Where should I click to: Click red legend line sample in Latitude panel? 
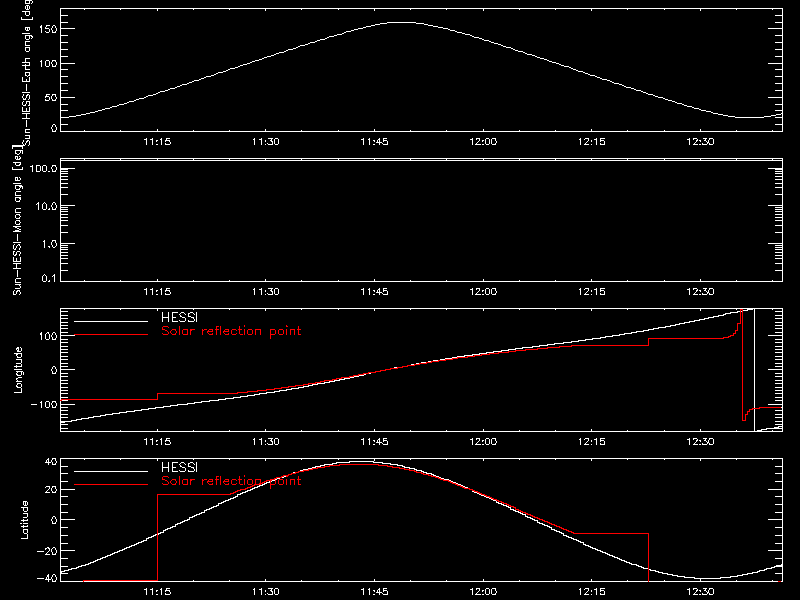click(x=111, y=485)
